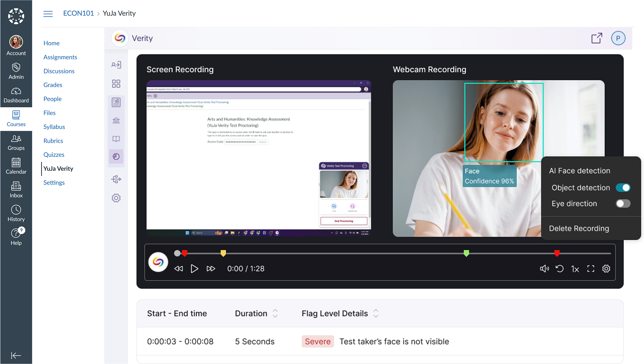Open the Verity sidebar settings gear
Image resolution: width=644 pixels, height=364 pixels.
(x=116, y=198)
